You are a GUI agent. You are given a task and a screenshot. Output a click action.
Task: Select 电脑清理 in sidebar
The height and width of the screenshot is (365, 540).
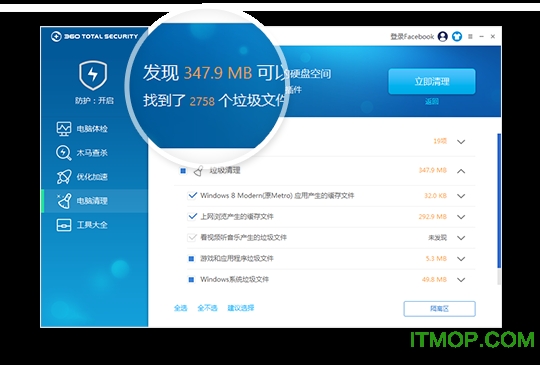pos(95,201)
